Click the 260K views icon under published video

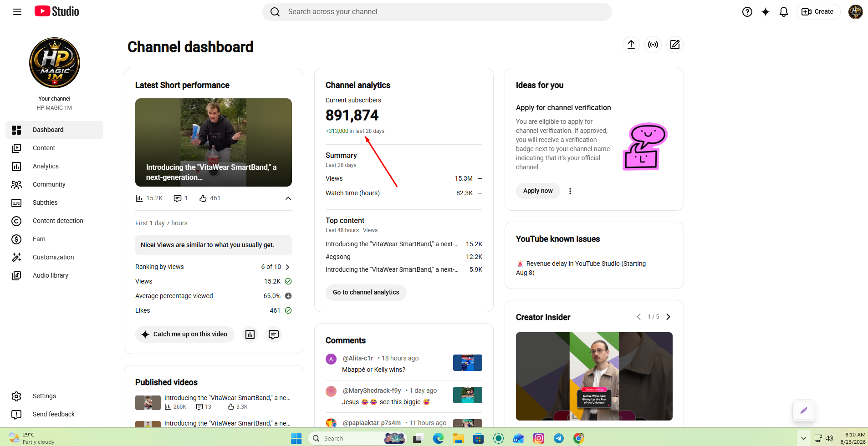click(x=168, y=407)
